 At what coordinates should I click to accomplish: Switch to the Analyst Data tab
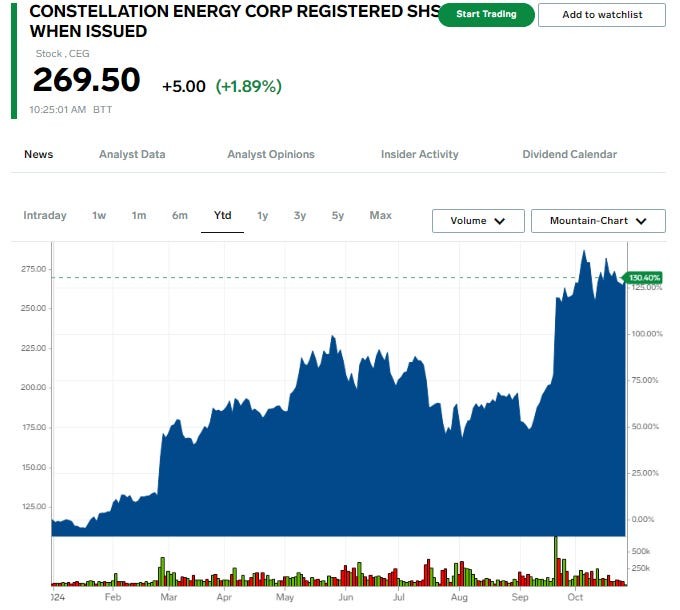tap(132, 154)
